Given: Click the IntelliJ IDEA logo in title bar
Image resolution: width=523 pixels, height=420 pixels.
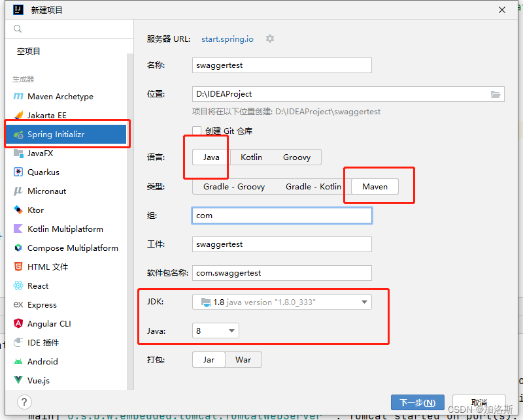Looking at the screenshot, I should click(x=18, y=10).
